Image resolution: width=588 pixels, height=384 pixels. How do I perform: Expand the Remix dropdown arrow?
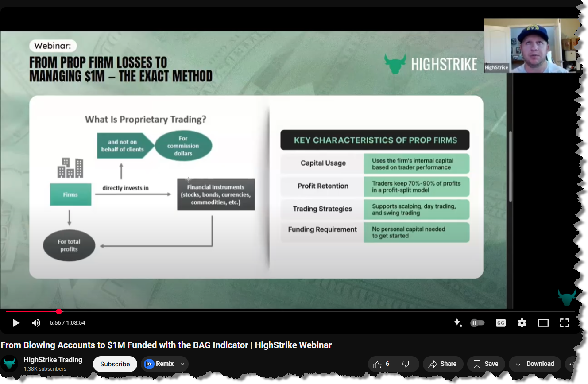182,364
